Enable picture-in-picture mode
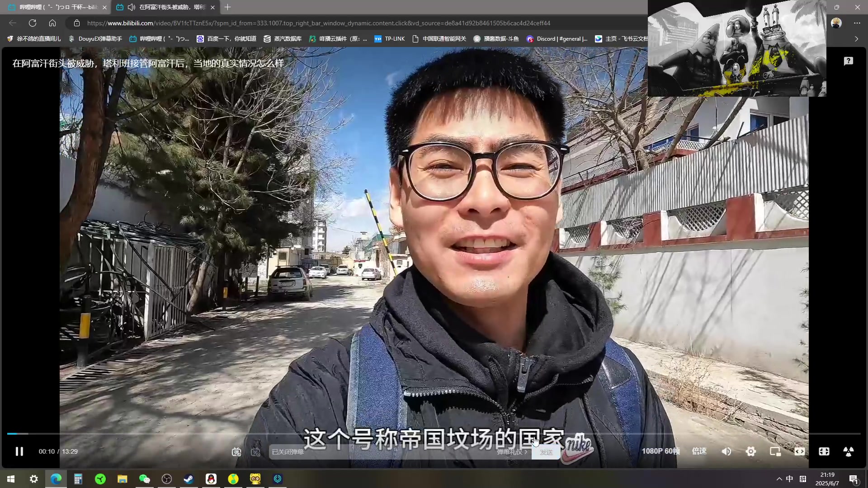This screenshot has height=488, width=868. 775,451
